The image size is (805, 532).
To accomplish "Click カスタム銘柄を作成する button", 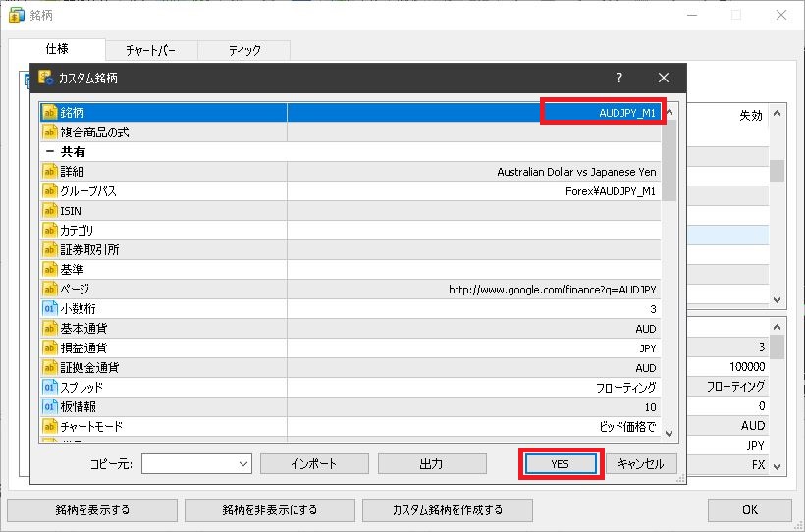I will [x=447, y=510].
